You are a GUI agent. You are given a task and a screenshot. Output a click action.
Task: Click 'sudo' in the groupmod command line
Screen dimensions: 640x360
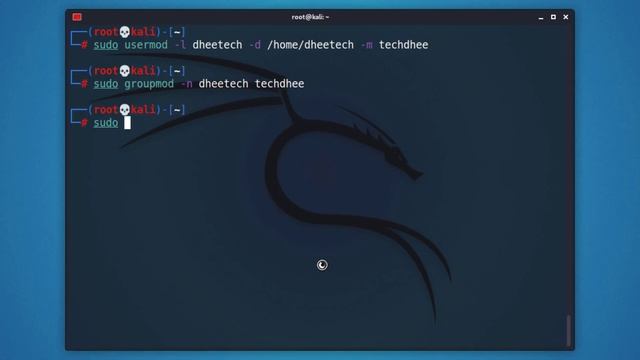pyautogui.click(x=106, y=84)
